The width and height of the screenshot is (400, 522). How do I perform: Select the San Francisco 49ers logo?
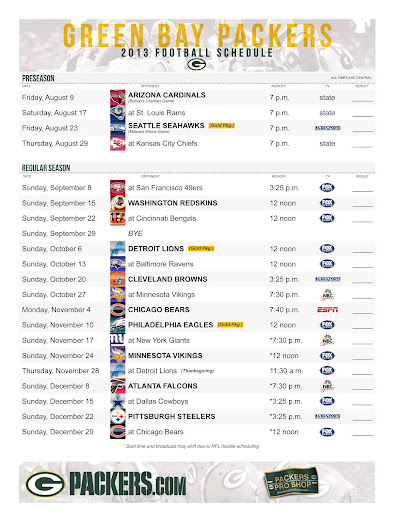click(x=118, y=188)
